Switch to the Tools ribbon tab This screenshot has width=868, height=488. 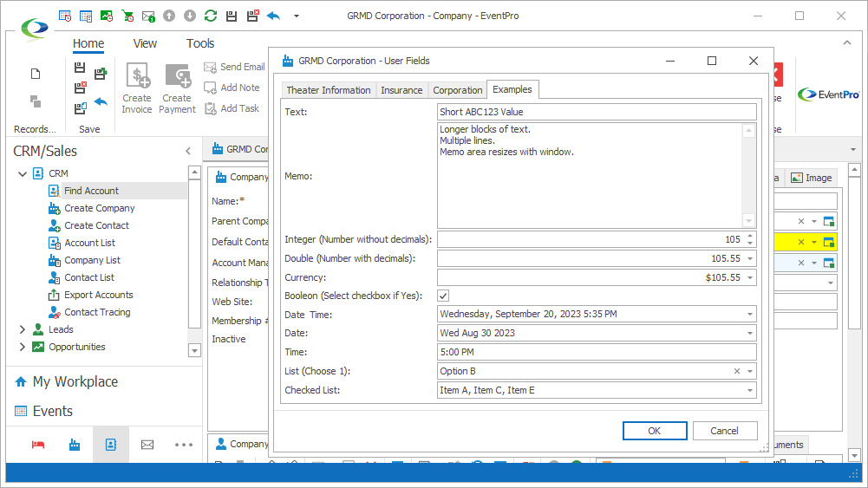pyautogui.click(x=200, y=43)
